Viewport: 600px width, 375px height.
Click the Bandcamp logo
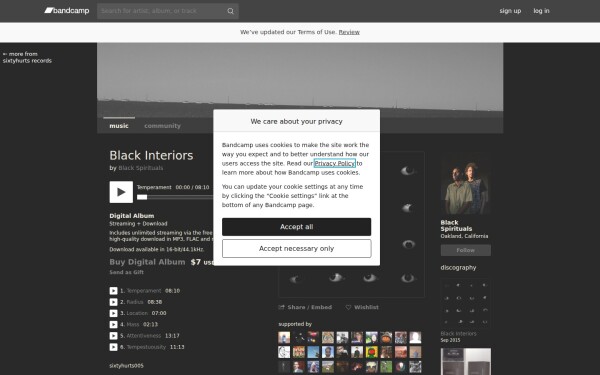(67, 11)
